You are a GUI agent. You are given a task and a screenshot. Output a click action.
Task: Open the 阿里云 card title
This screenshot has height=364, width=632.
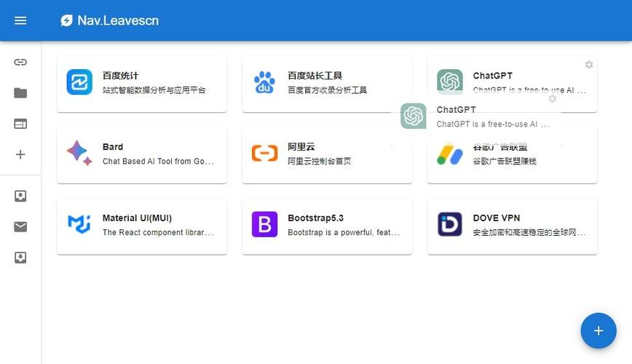pos(301,147)
